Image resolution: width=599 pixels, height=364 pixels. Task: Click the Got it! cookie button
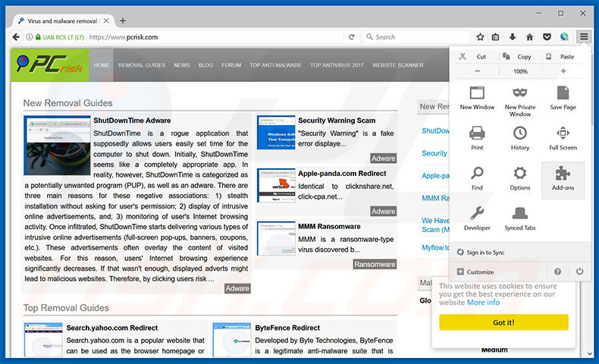click(x=503, y=322)
